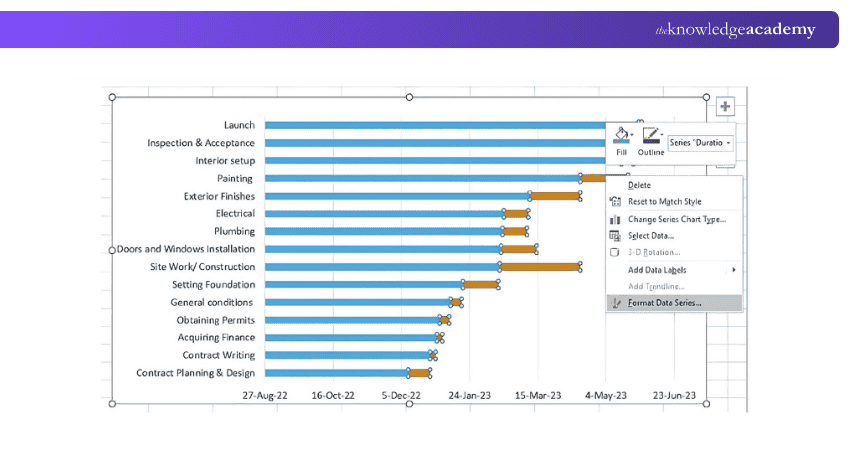
Task: Click the Select Data icon
Action: click(615, 236)
